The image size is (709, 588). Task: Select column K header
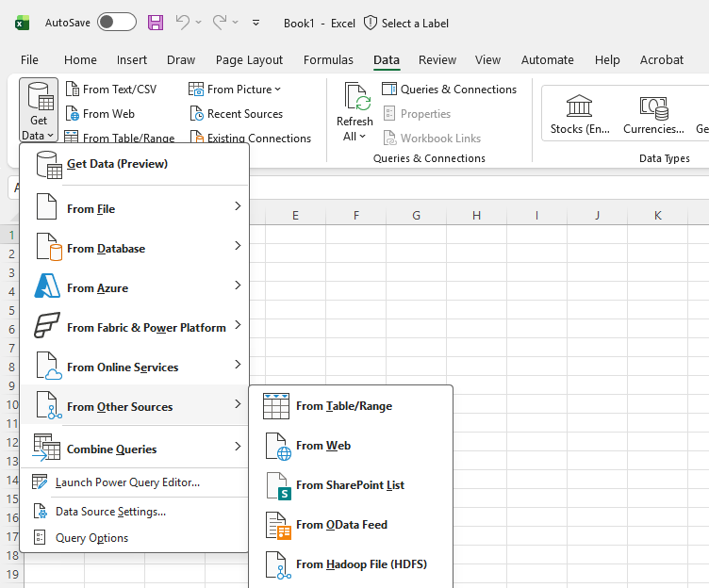point(657,215)
